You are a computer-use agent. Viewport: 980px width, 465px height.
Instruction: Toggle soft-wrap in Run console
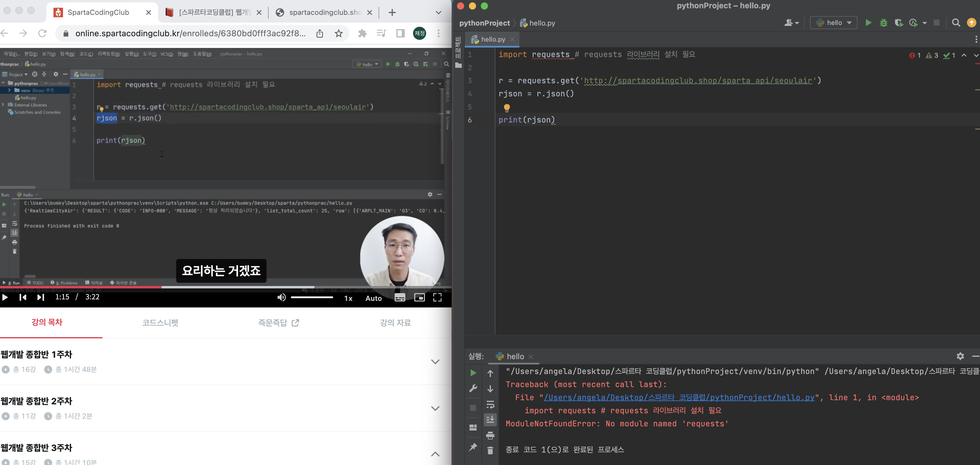tap(490, 404)
